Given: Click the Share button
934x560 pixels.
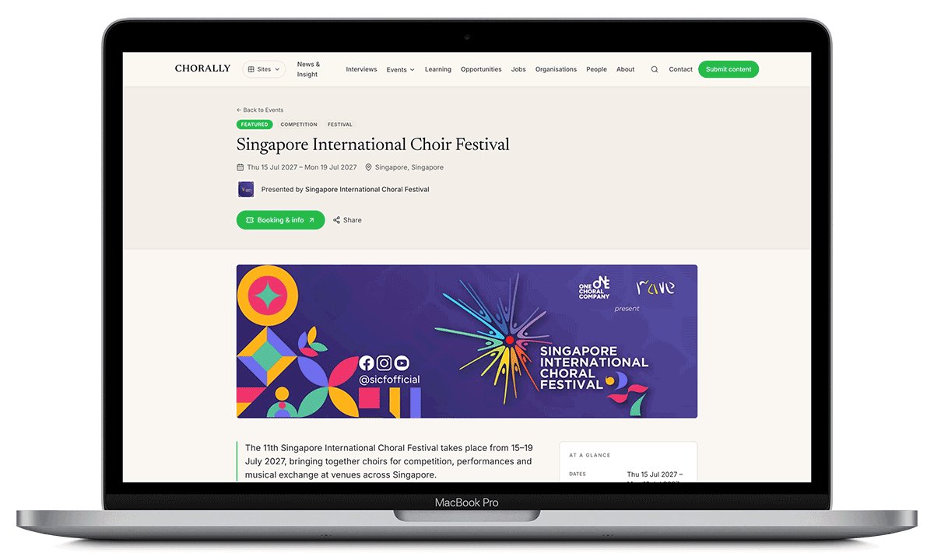Looking at the screenshot, I should coord(347,220).
